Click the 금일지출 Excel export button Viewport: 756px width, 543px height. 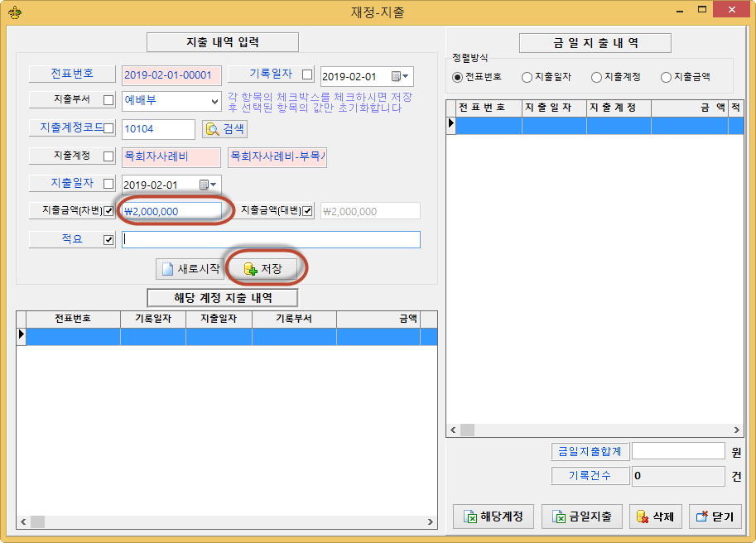[x=581, y=517]
